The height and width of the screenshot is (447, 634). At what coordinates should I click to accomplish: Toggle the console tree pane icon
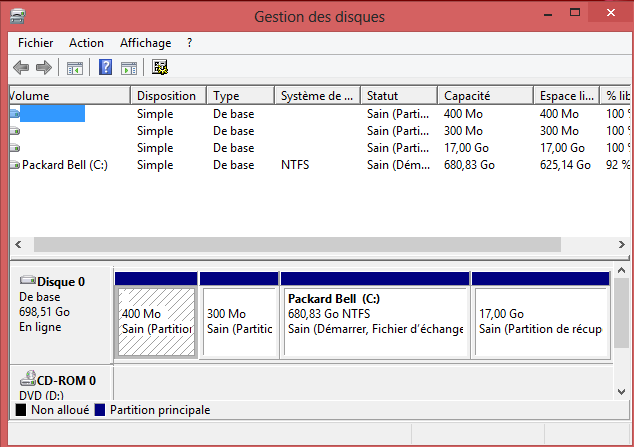(75, 68)
